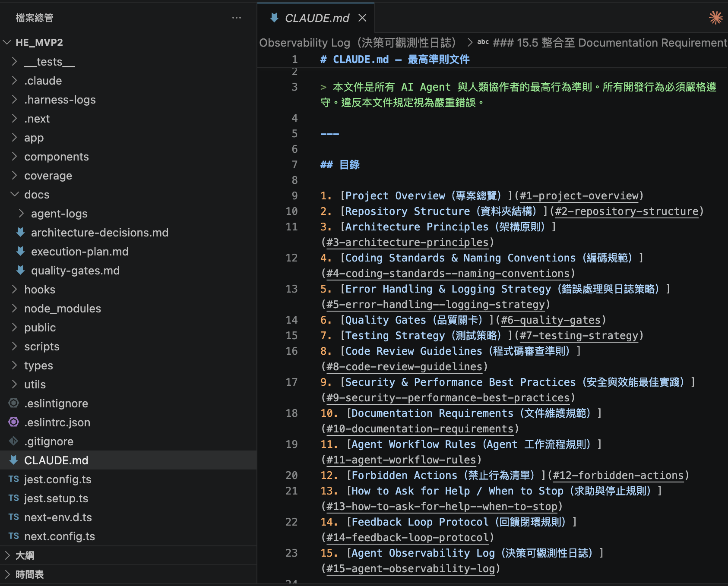The image size is (728, 586).
Task: Click the text '[Forbidden Actions (禁止行為清單)]'
Action: tap(446, 475)
